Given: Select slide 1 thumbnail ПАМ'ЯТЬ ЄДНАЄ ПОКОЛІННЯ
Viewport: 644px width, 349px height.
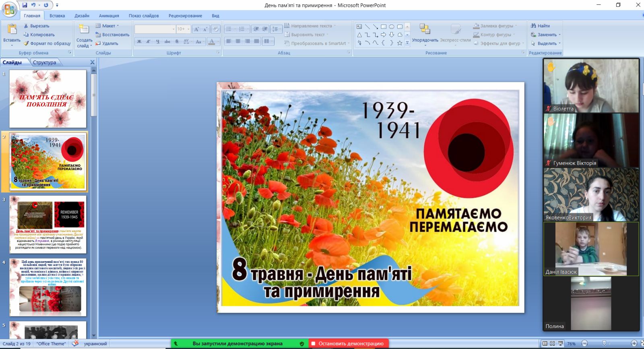Looking at the screenshot, I should click(x=48, y=99).
